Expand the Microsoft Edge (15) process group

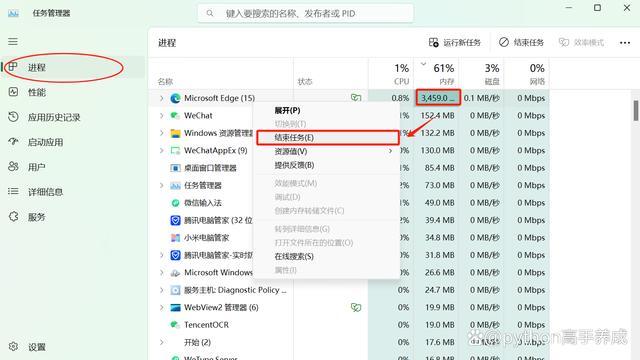pos(162,98)
